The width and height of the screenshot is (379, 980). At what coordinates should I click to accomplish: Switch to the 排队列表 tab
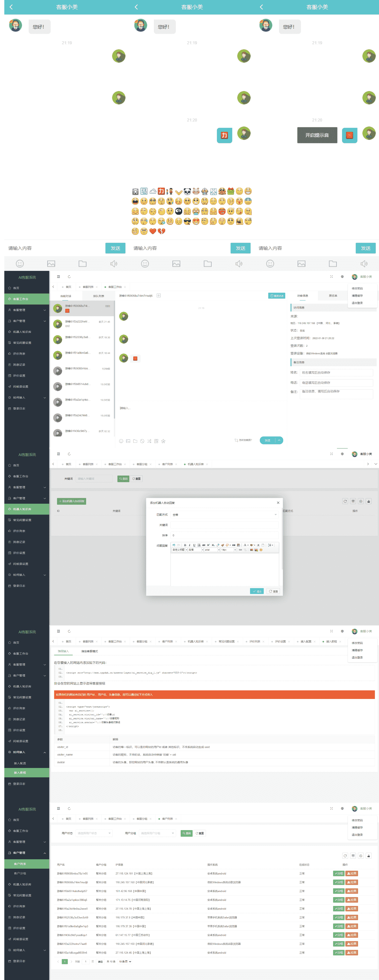tap(99, 296)
